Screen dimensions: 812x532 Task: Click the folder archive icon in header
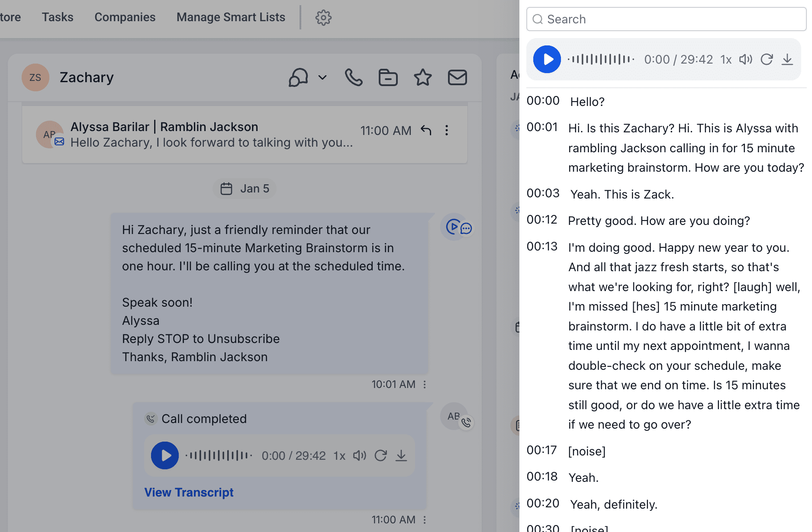click(x=388, y=77)
